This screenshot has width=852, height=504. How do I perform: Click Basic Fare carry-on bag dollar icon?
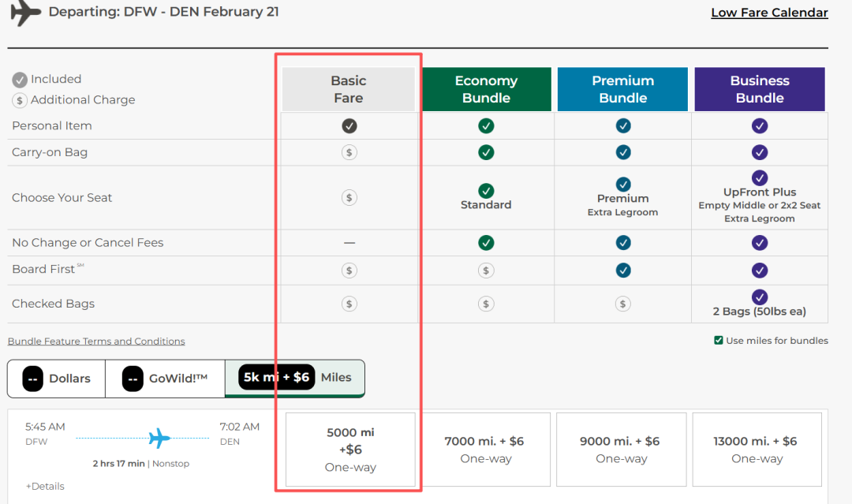pos(349,152)
